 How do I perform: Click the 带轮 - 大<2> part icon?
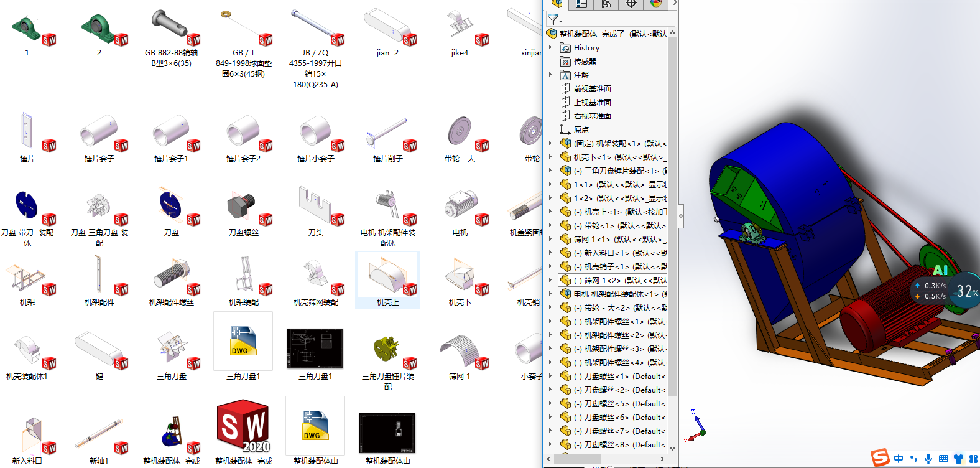(x=565, y=307)
